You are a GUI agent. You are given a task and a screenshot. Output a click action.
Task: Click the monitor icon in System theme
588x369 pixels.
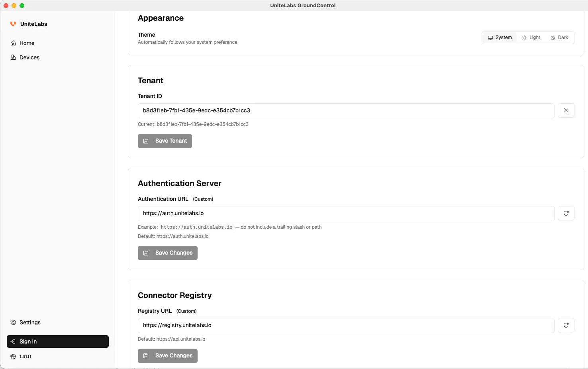pos(490,38)
